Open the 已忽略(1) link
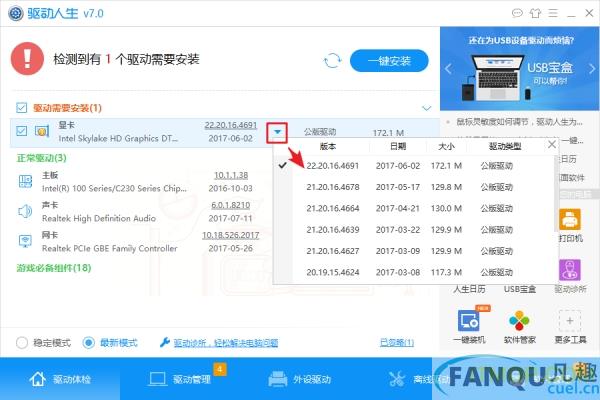Screen dimensions: 600x400 click(x=397, y=343)
